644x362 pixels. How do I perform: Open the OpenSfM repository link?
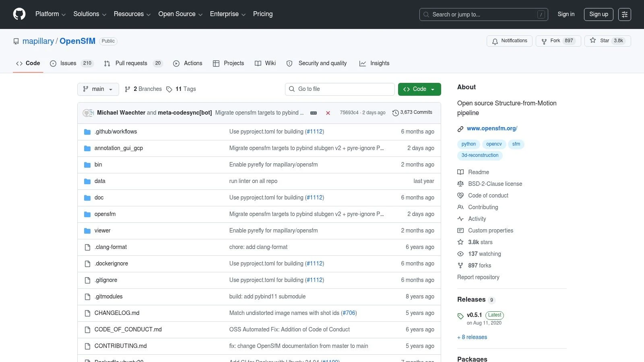click(x=77, y=41)
